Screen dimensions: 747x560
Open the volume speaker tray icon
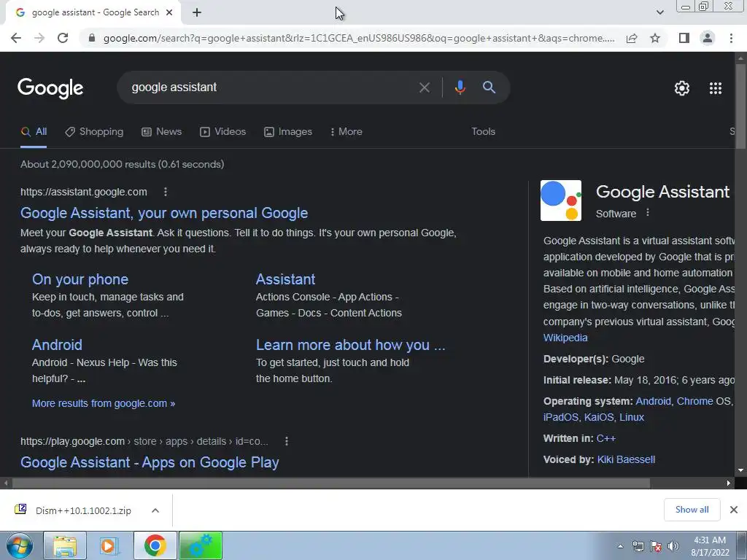click(x=673, y=546)
